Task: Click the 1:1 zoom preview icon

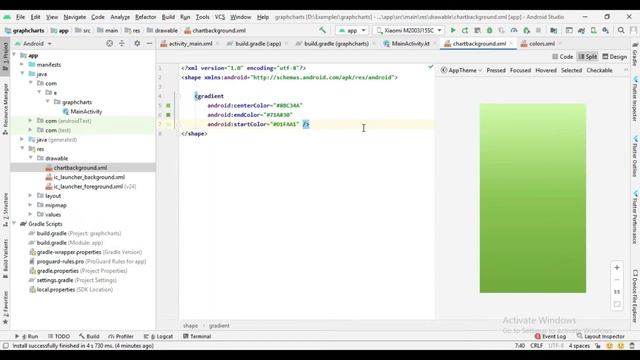Action: tap(617, 292)
